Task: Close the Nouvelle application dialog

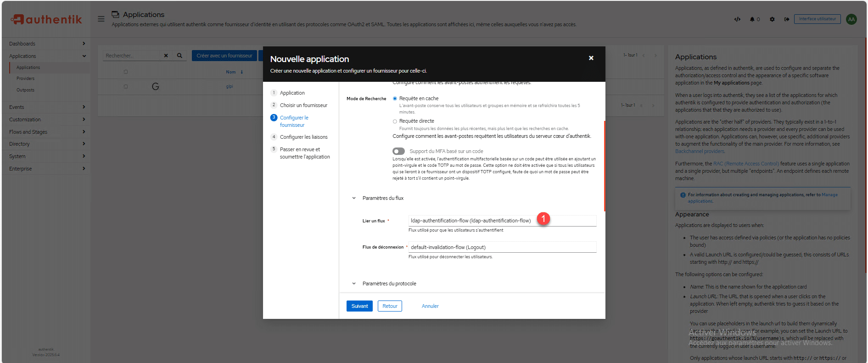Action: click(591, 58)
